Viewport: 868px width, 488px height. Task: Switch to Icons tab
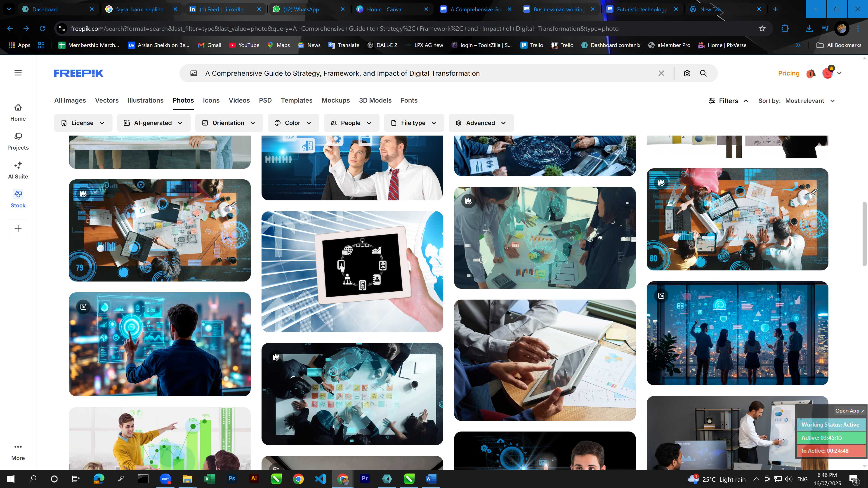[211, 100]
